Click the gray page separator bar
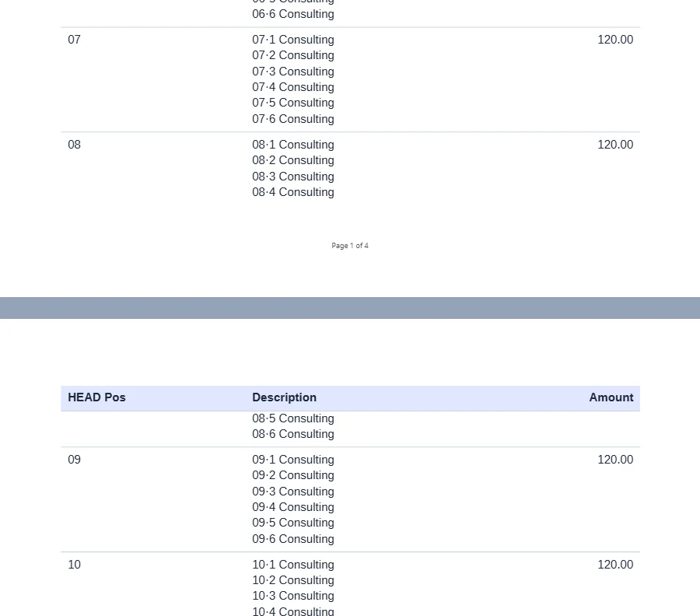This screenshot has height=616, width=700. click(x=350, y=308)
